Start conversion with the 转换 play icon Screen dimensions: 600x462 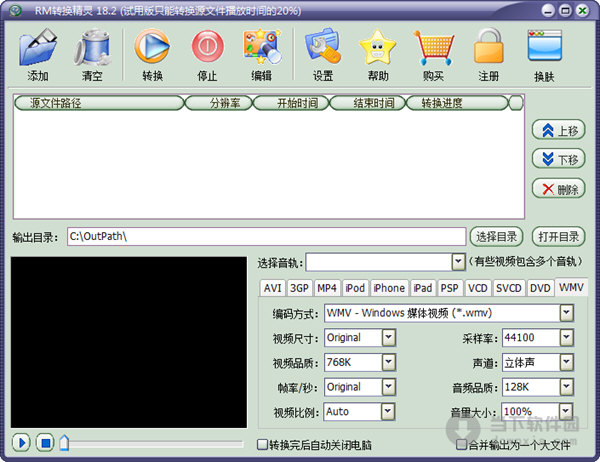152,46
